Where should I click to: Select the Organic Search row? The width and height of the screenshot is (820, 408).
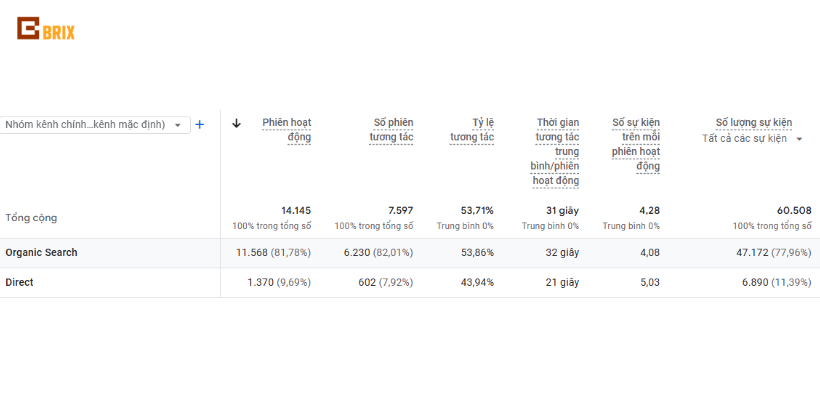(41, 253)
